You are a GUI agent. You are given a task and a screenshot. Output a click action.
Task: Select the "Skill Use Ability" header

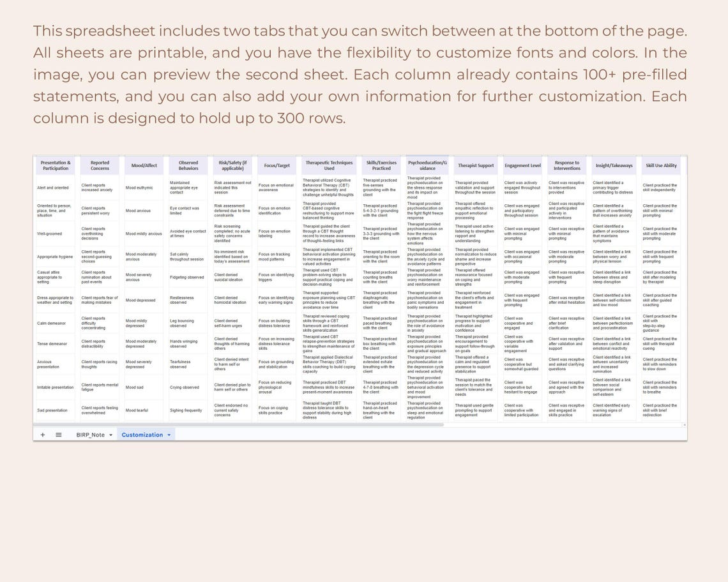661,166
